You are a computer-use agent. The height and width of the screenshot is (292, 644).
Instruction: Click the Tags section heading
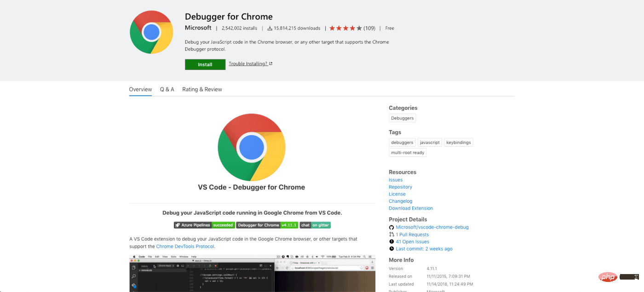tap(395, 132)
